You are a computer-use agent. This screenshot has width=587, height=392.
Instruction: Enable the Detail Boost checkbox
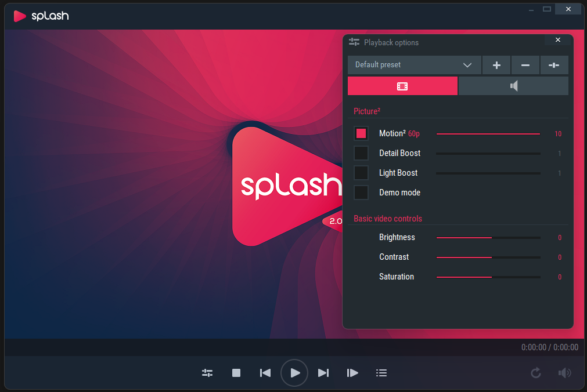point(361,153)
